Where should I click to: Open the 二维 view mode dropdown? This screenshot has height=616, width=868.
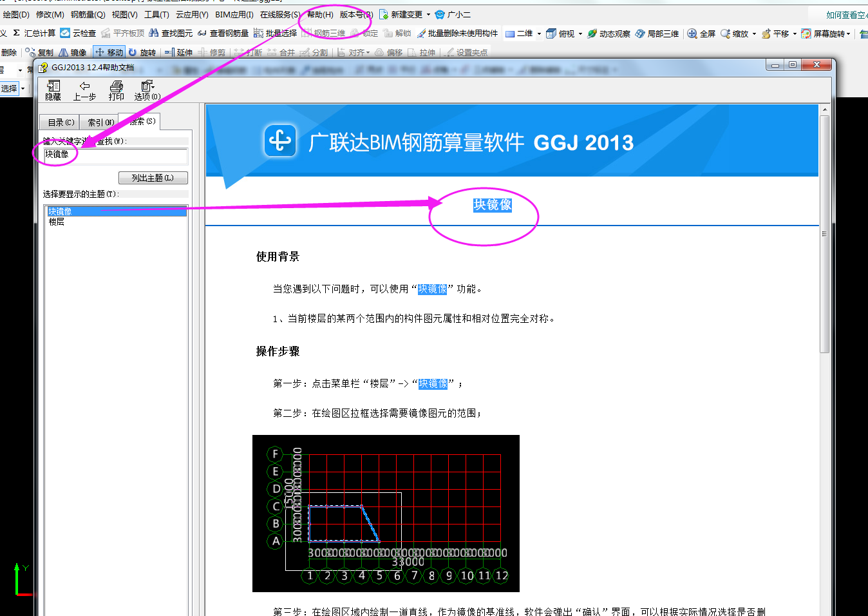pyautogui.click(x=539, y=34)
